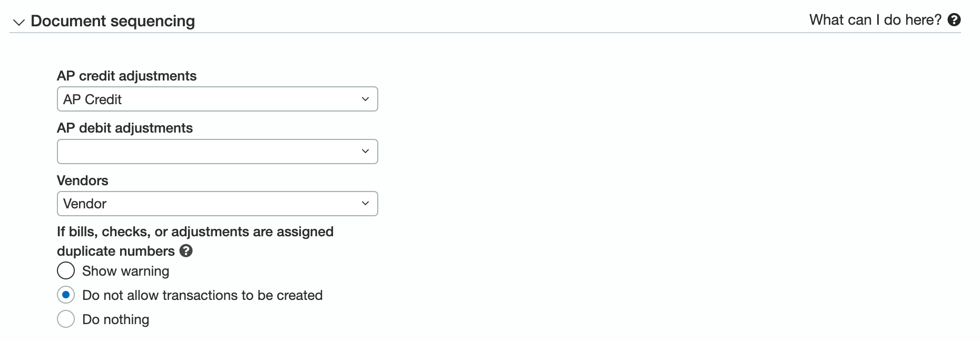Click help icon beside What can I do here
The width and height of the screenshot is (980, 342).
point(954,20)
